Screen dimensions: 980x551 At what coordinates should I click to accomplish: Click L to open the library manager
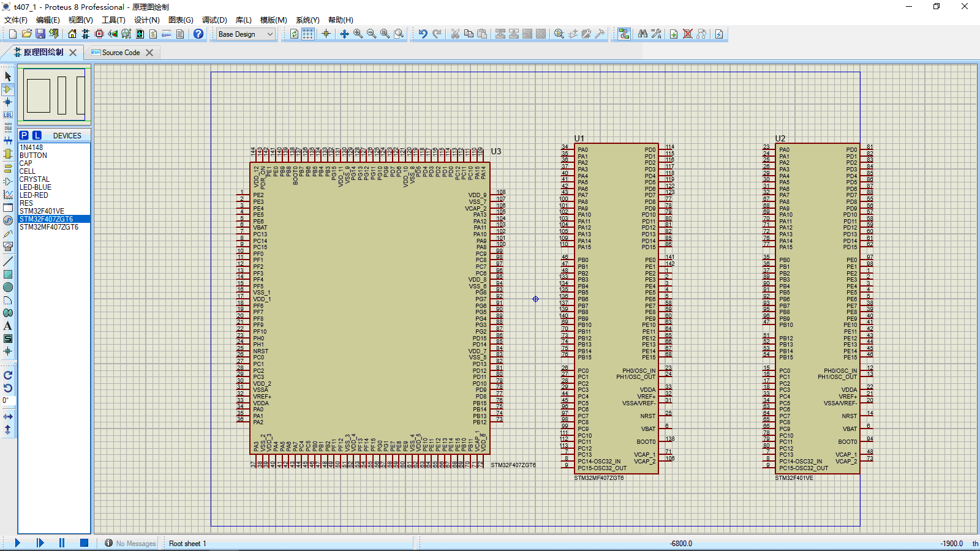coord(37,135)
